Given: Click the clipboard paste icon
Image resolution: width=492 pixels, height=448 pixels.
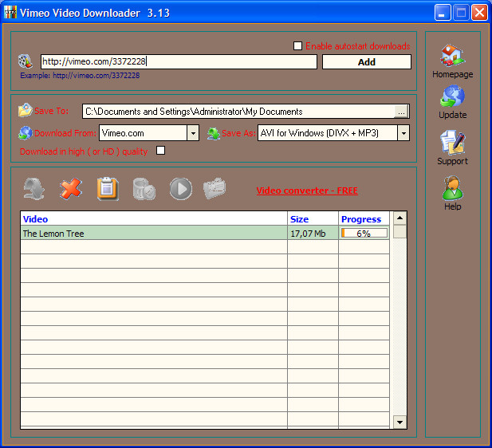Looking at the screenshot, I should 108,189.
